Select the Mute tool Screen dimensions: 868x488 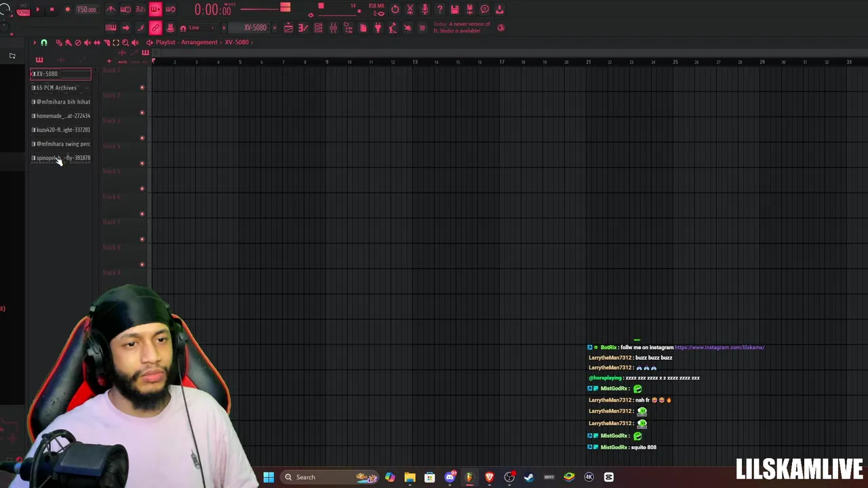pos(87,43)
